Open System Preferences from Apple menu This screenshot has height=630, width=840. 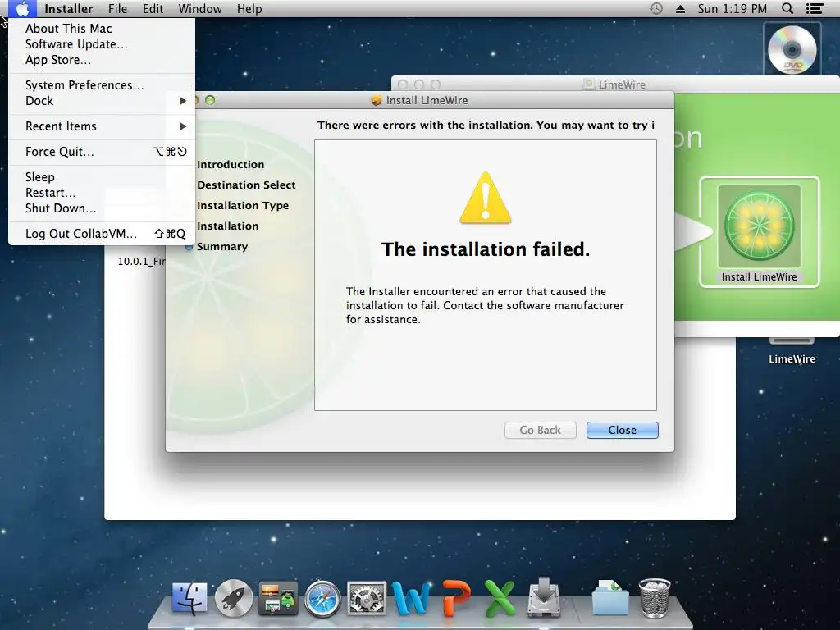(84, 85)
